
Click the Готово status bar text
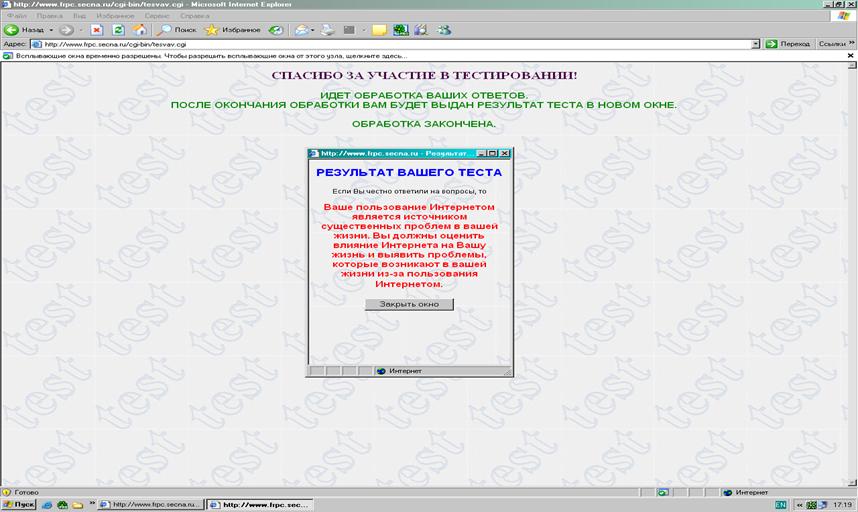coord(26,492)
